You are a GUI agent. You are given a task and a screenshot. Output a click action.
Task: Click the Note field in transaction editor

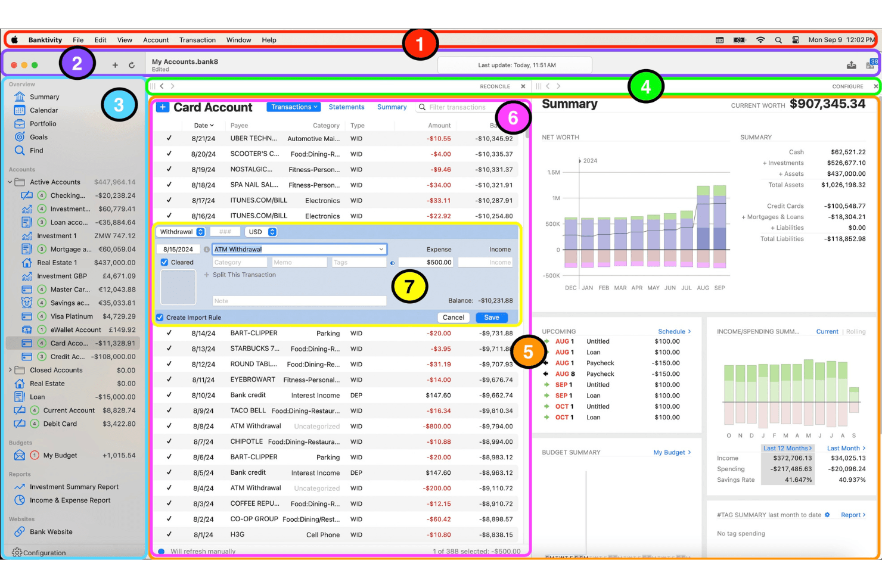299,301
